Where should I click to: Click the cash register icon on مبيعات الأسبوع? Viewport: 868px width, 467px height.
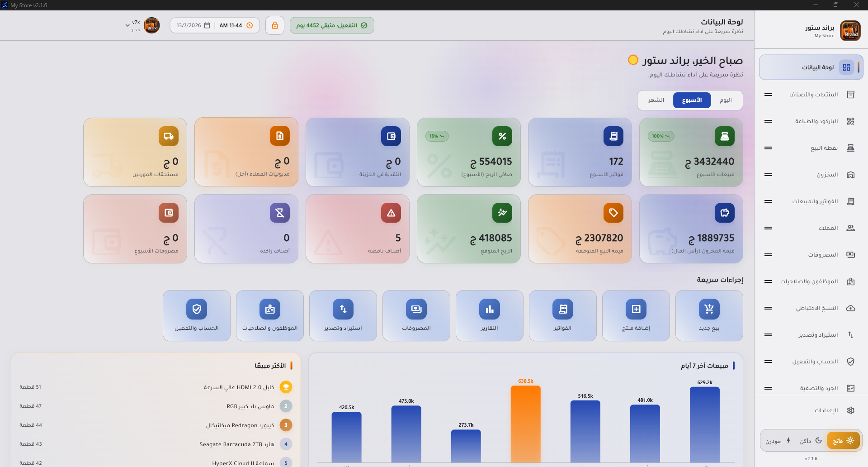(x=724, y=136)
